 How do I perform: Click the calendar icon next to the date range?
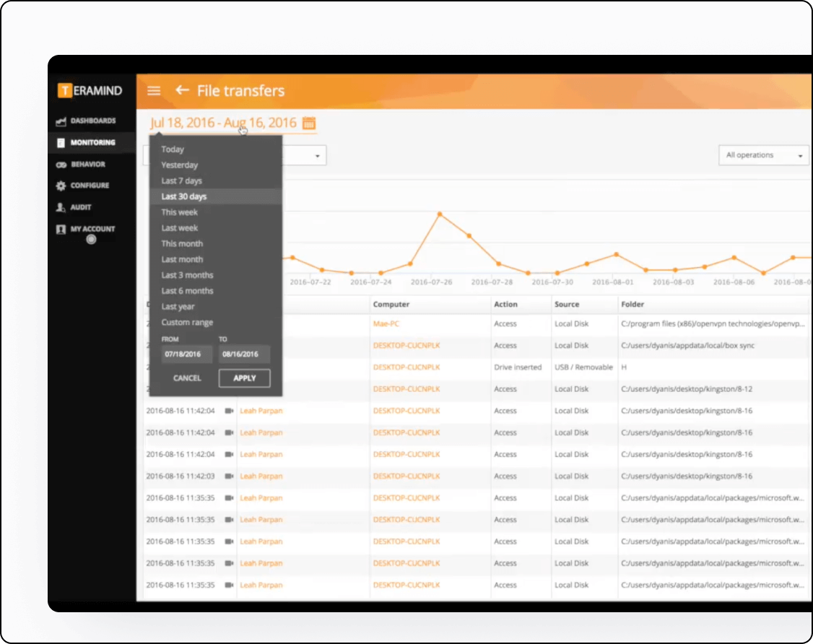[308, 123]
